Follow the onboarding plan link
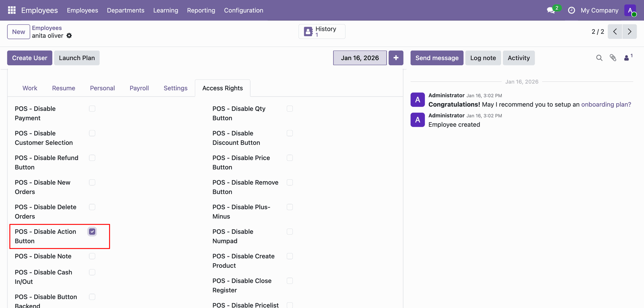 pyautogui.click(x=606, y=105)
